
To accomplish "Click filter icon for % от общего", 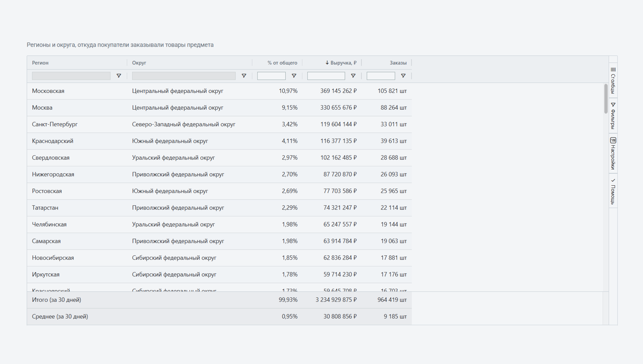I will [x=294, y=76].
